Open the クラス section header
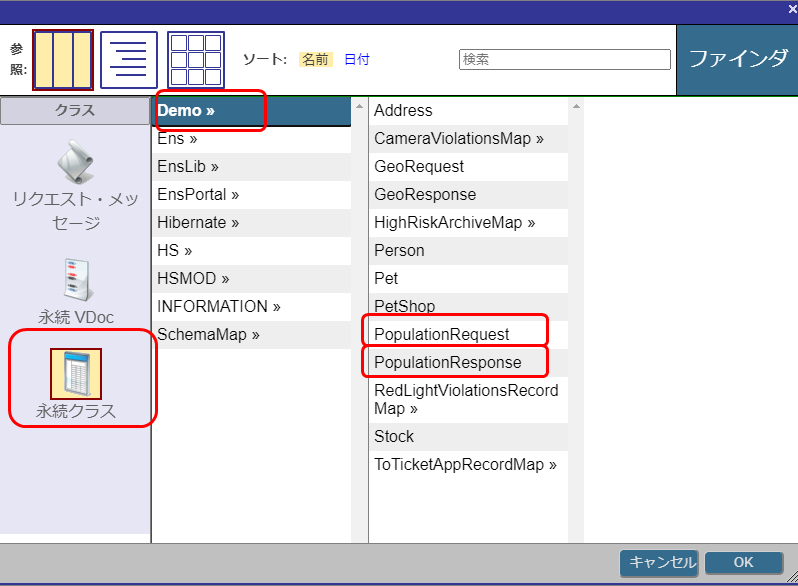The height and width of the screenshot is (586, 798). point(75,111)
